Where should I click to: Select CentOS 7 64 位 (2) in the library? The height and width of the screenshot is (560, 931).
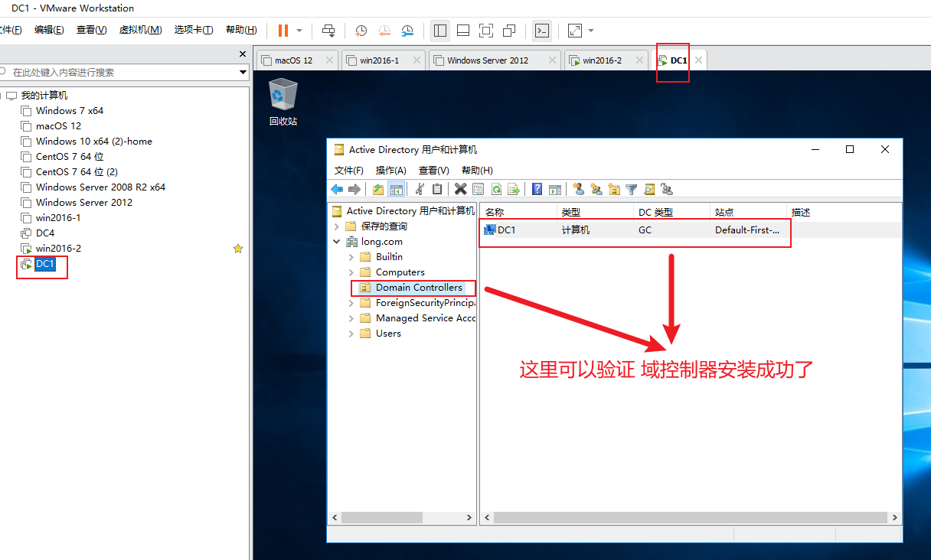click(x=77, y=172)
